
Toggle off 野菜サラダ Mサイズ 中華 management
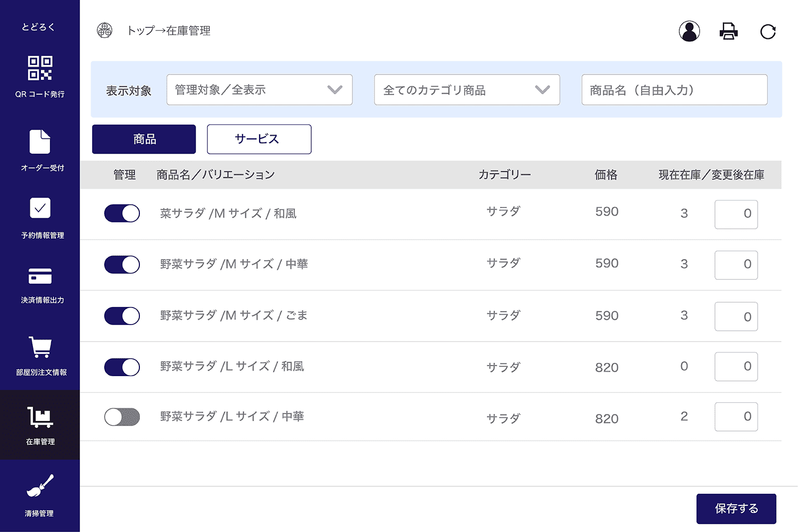click(122, 264)
